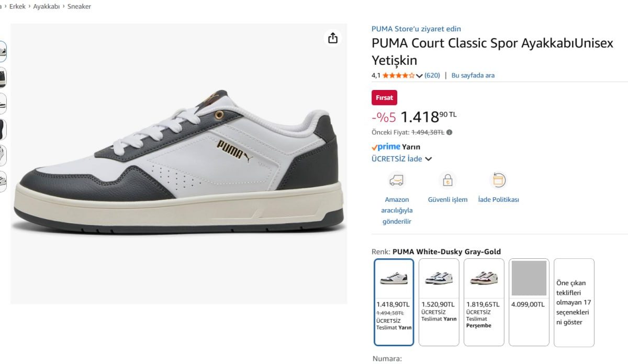628x364 pixels.
Task: Click the Fırsat deal badge
Action: (x=384, y=97)
